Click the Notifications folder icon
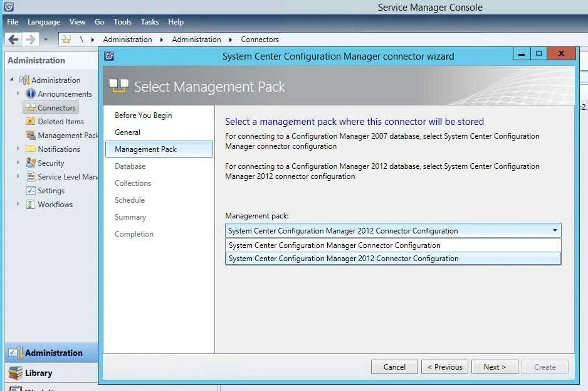Viewport: 588px width, 391px height. coord(30,149)
